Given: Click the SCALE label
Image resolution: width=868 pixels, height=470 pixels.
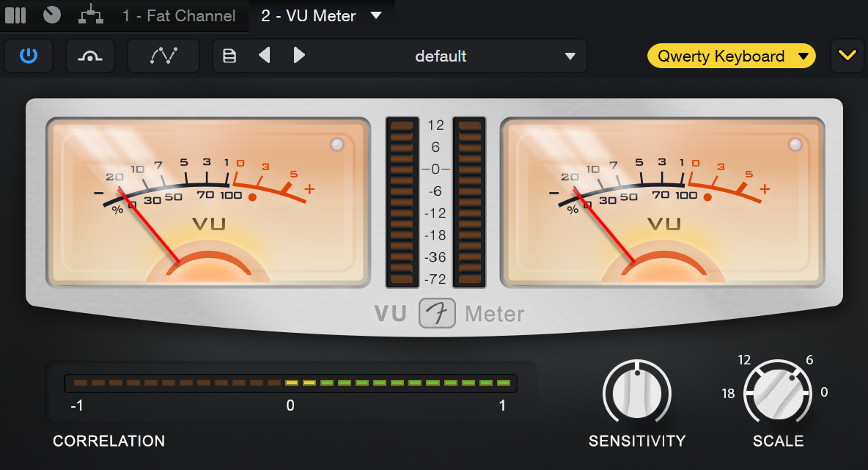Looking at the screenshot, I should coord(779,441).
